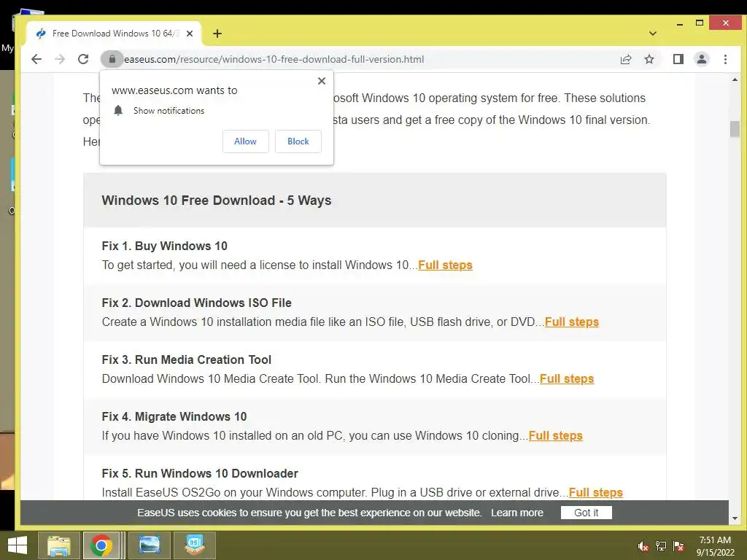This screenshot has height=560, width=747.
Task: Open the Chrome profile avatar
Action: [x=701, y=59]
